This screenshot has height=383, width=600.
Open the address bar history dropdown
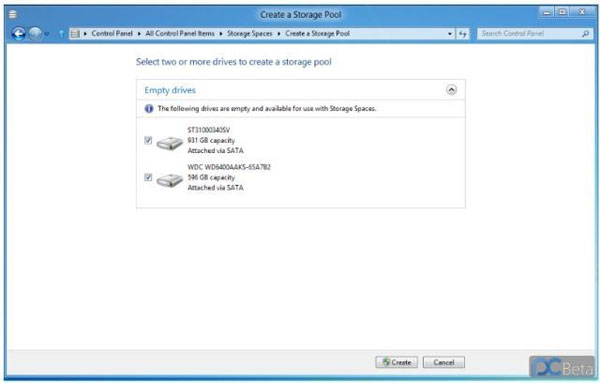(450, 34)
